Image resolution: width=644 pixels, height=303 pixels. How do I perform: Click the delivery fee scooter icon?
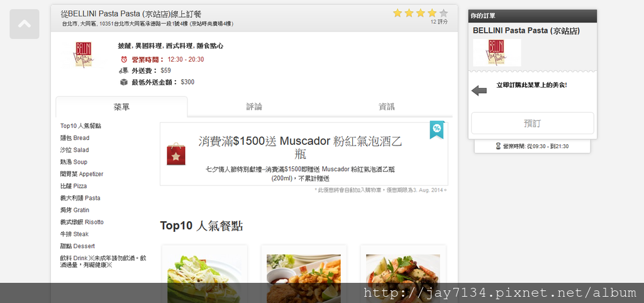click(x=124, y=71)
